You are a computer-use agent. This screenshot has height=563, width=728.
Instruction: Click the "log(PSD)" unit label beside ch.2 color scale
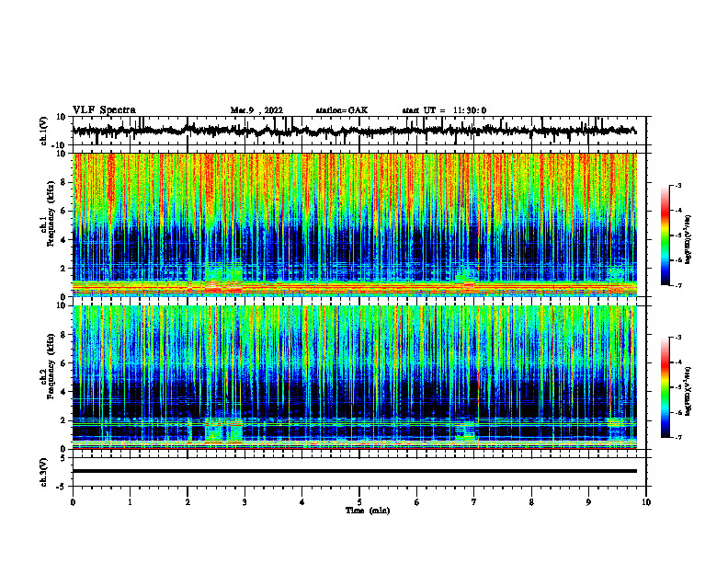coord(688,391)
